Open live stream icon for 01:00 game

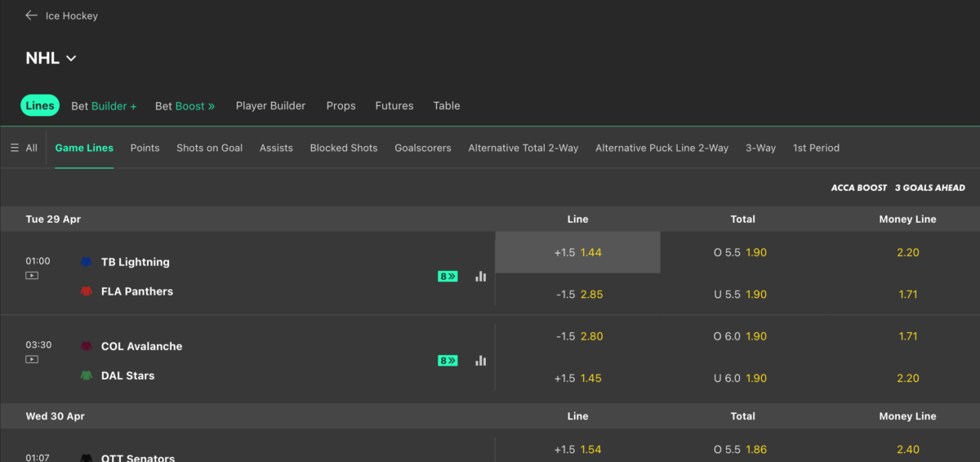(32, 276)
